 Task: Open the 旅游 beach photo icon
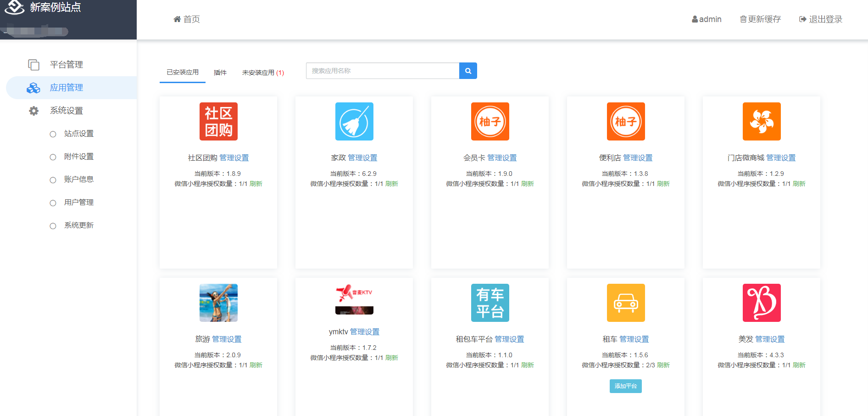pos(218,303)
